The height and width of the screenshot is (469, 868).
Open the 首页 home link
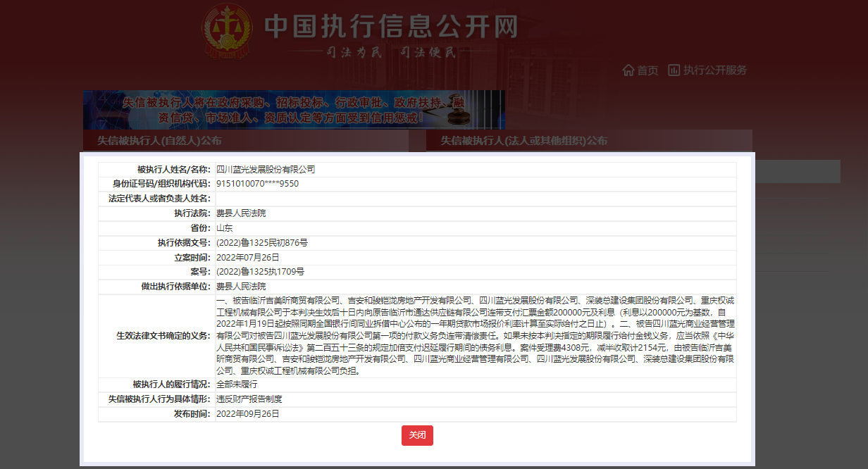point(647,70)
